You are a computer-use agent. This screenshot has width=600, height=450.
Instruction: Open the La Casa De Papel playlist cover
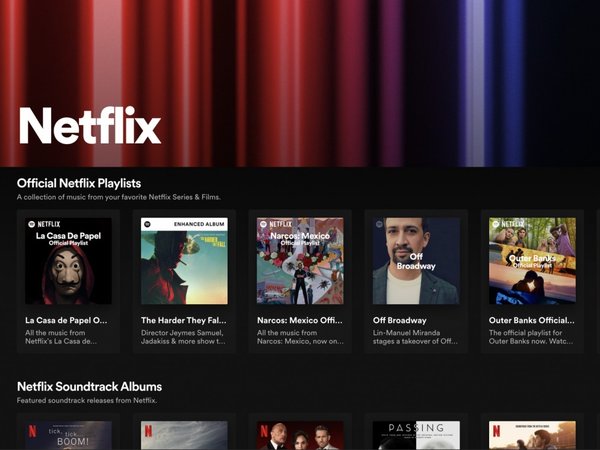click(x=68, y=261)
